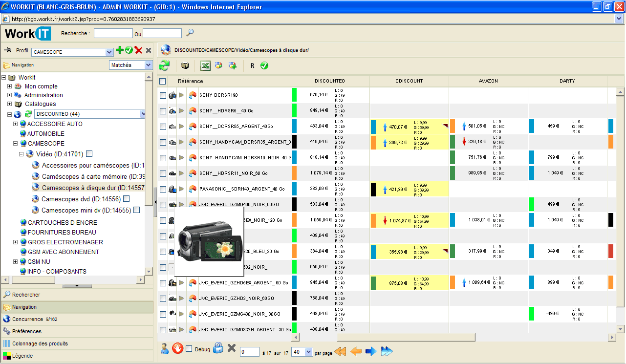Click the multicolor ball with plus icon

pos(233,65)
